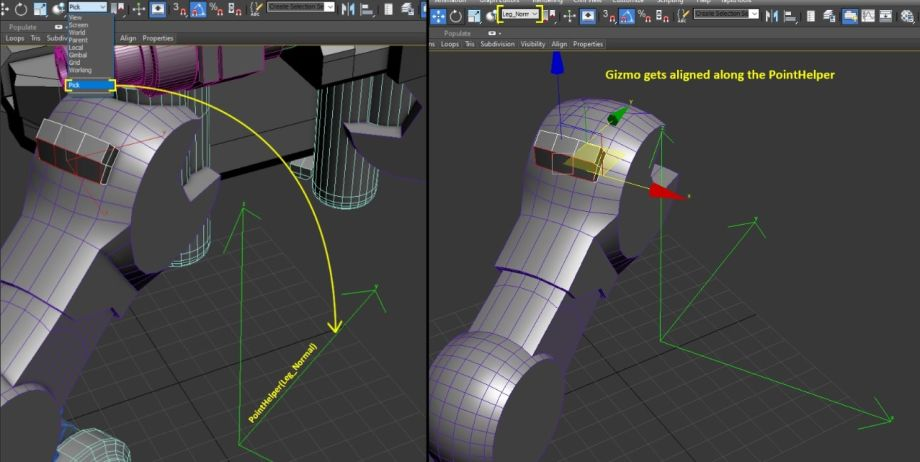Image resolution: width=920 pixels, height=462 pixels.
Task: Toggle Angle Snap in right panel toolbar
Action: coord(627,16)
